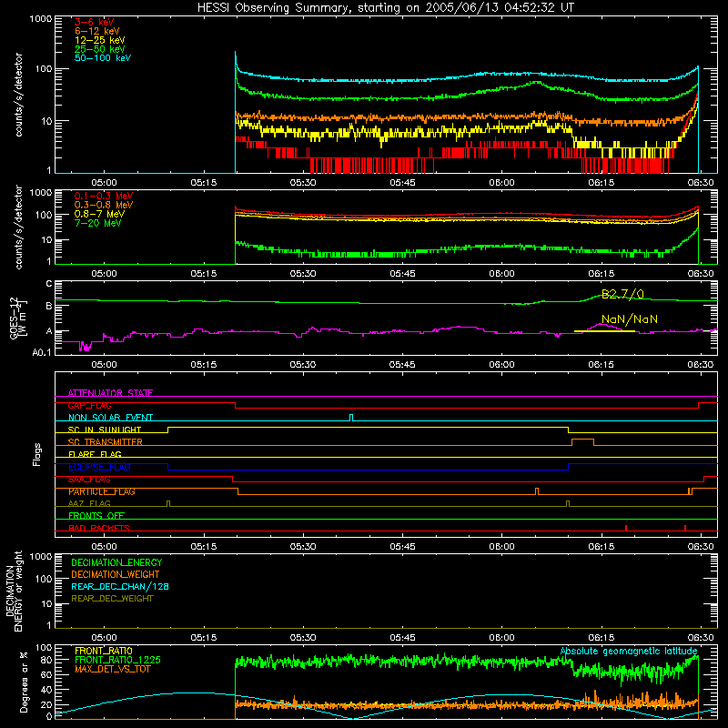Click the REAR_DEC_CHAN/128 legend label
728x728 pixels.
click(x=120, y=586)
